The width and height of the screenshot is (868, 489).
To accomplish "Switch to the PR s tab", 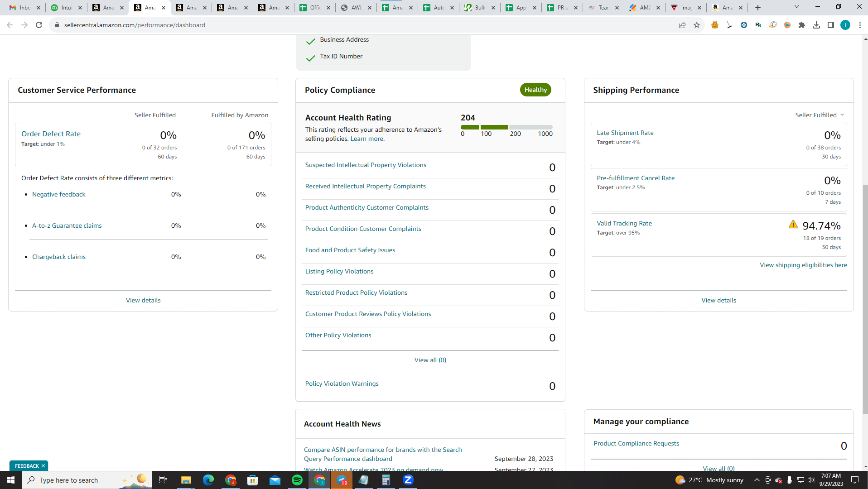I will click(563, 8).
